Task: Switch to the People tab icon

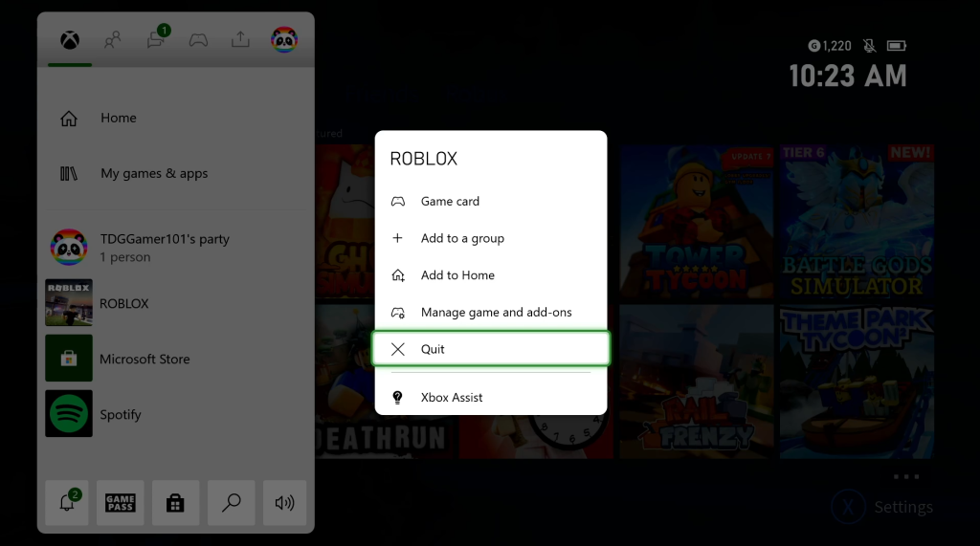Action: 113,40
